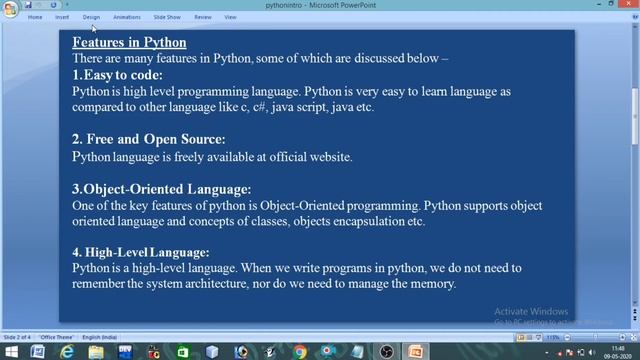Click text 'Python language is freely available'
640x360 pixels.
163,157
